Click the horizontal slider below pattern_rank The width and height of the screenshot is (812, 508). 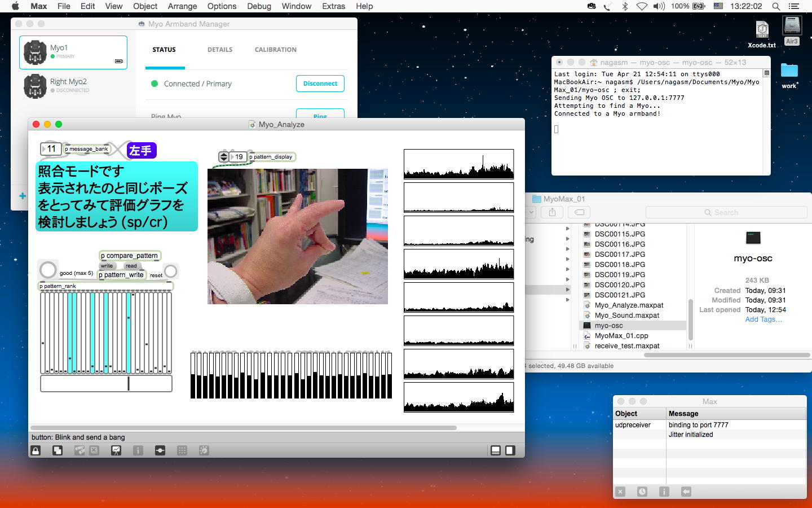tap(106, 384)
